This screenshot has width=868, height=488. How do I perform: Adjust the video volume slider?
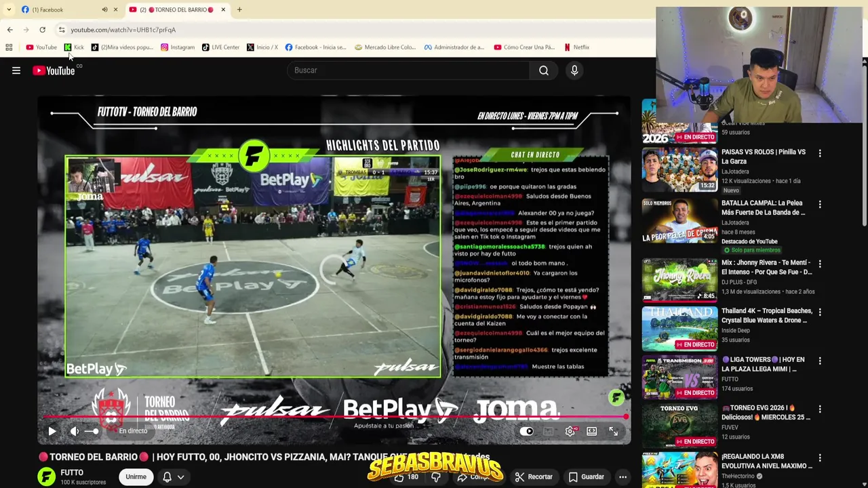[92, 431]
